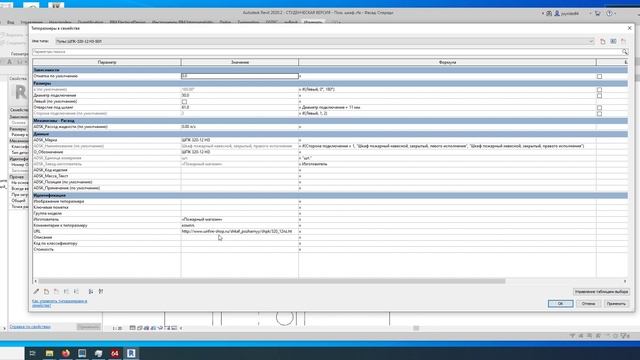Click the Значение column header

pos(240,62)
